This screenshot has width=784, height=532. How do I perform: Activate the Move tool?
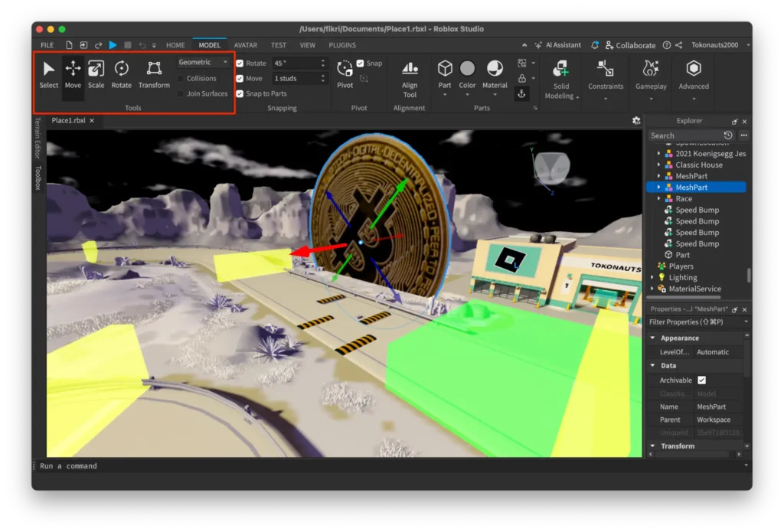click(73, 75)
